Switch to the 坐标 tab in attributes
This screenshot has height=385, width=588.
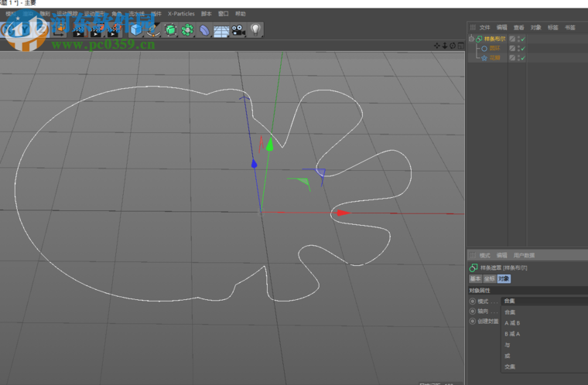coord(489,278)
